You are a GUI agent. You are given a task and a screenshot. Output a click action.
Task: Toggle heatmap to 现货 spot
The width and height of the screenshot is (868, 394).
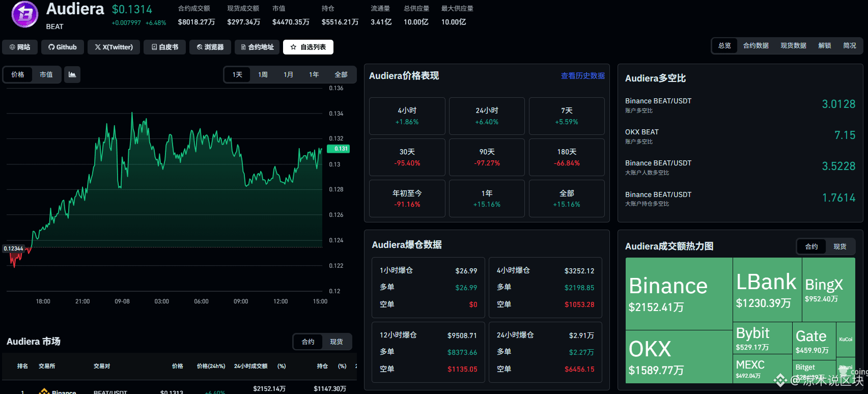point(840,246)
